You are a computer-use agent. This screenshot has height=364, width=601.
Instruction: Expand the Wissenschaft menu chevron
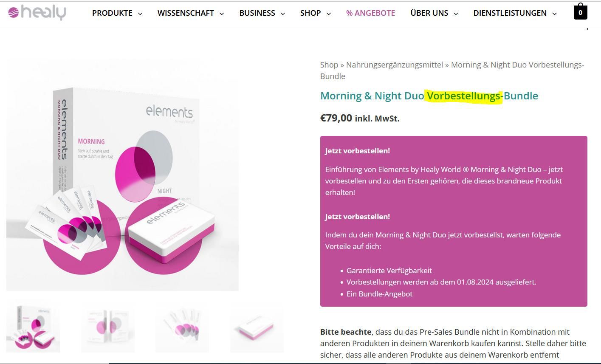coord(222,14)
